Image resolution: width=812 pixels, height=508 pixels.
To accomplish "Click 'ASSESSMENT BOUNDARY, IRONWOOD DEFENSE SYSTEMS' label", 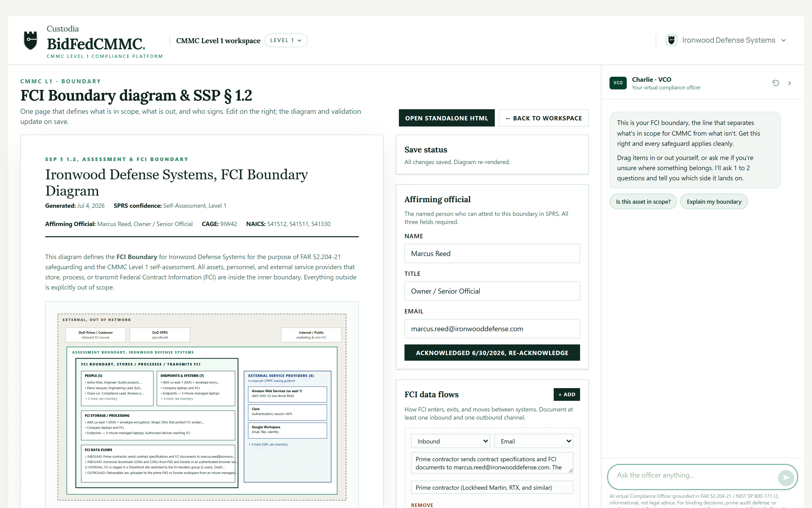I will (133, 353).
